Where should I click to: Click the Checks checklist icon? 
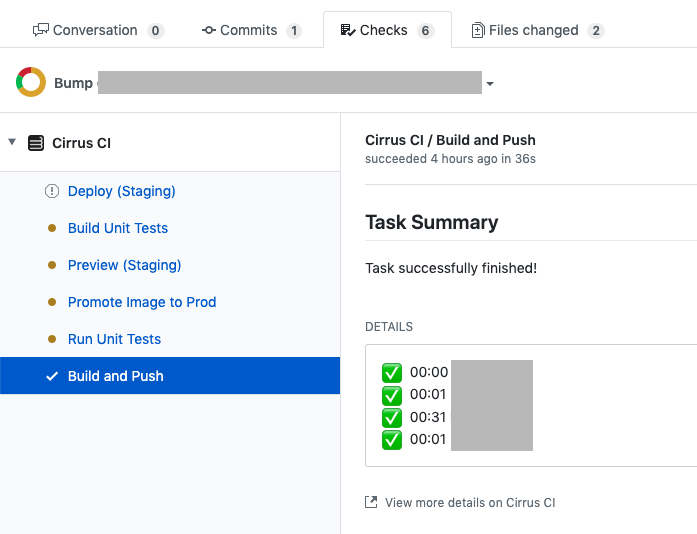click(x=348, y=30)
